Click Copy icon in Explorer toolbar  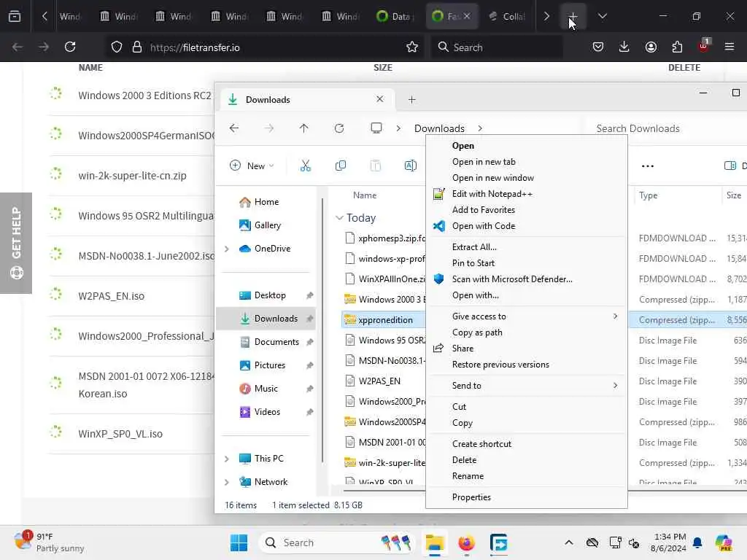point(340,166)
